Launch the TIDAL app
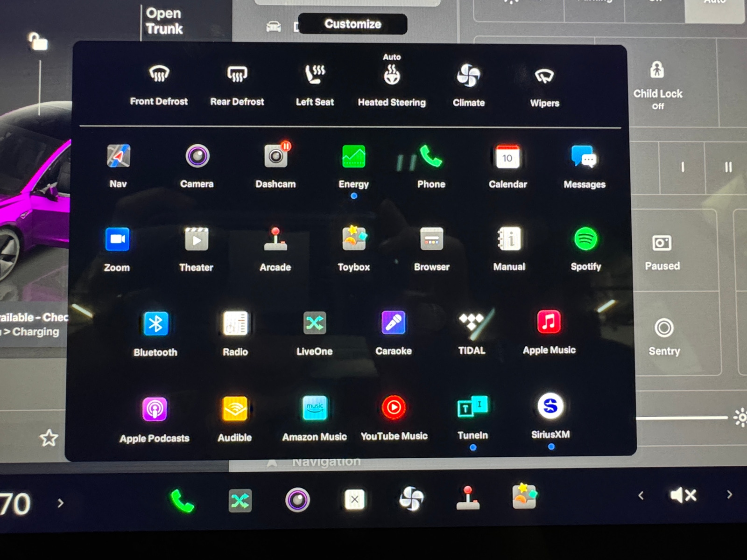This screenshot has width=747, height=560. coord(472,322)
